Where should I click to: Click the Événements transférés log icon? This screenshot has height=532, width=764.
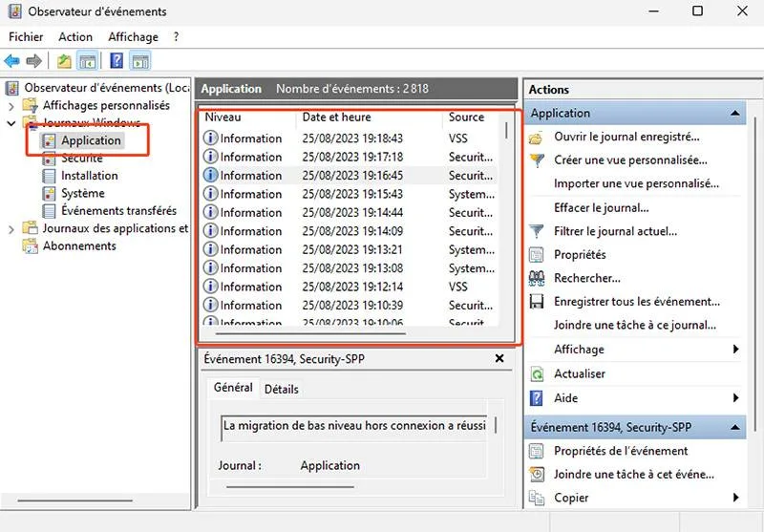pyautogui.click(x=49, y=211)
